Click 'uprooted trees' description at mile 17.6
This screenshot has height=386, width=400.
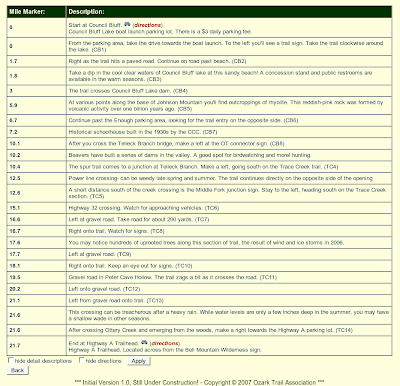(x=206, y=243)
